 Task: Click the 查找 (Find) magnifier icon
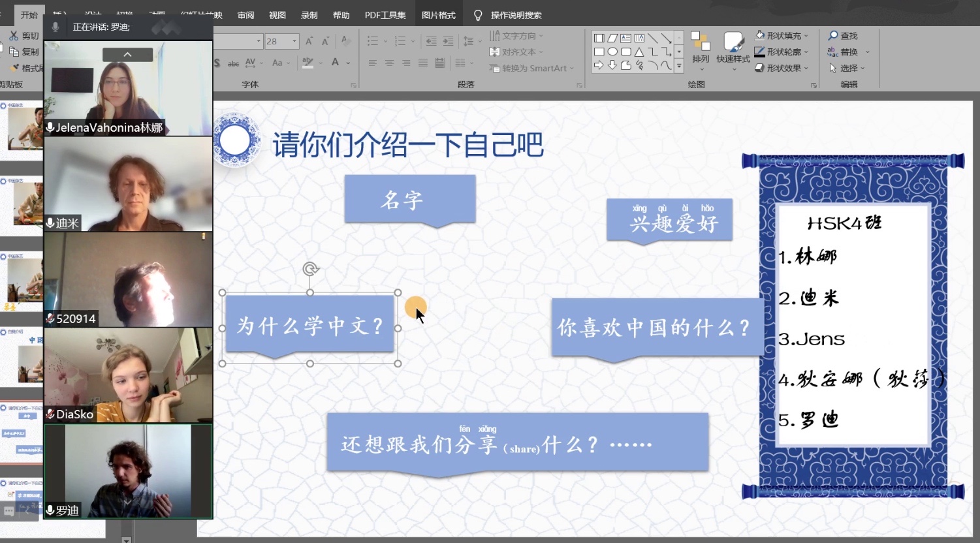(x=833, y=36)
